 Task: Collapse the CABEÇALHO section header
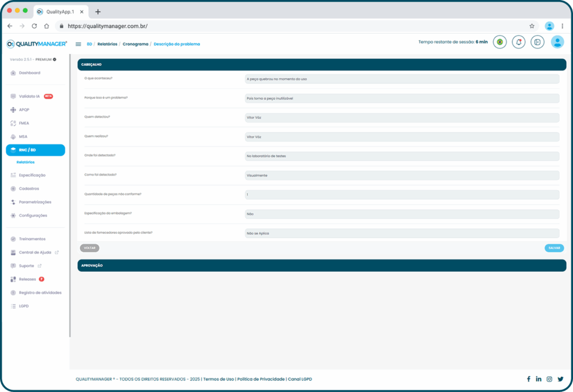(x=322, y=64)
